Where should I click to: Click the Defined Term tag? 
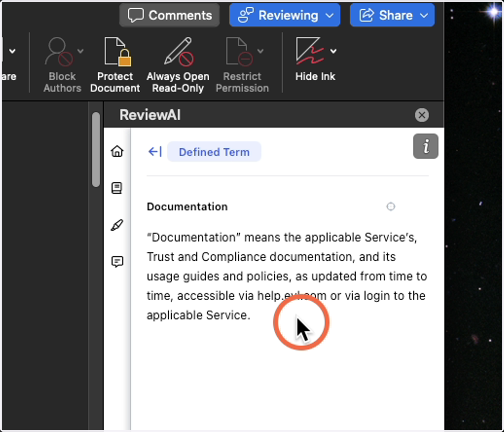point(214,152)
